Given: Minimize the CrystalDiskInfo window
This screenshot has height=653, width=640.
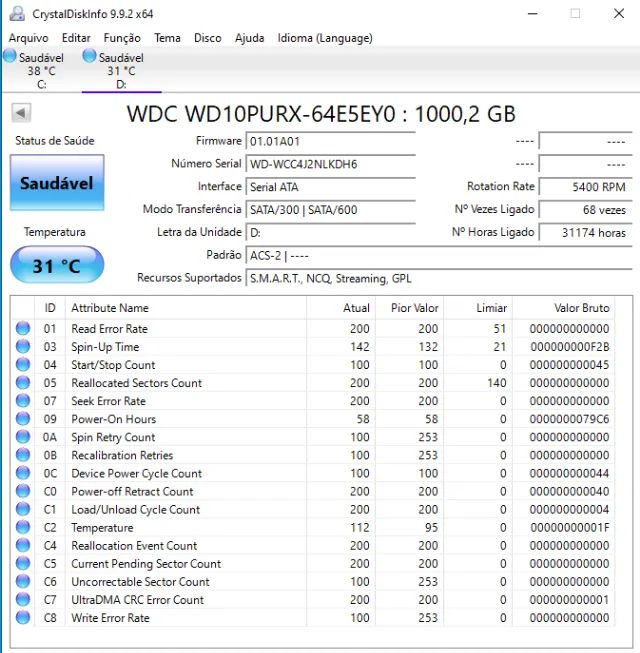Looking at the screenshot, I should [x=533, y=14].
